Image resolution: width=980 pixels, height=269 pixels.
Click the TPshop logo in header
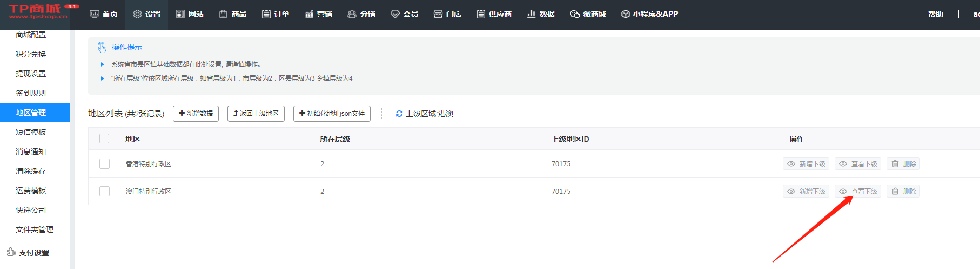coord(38,11)
